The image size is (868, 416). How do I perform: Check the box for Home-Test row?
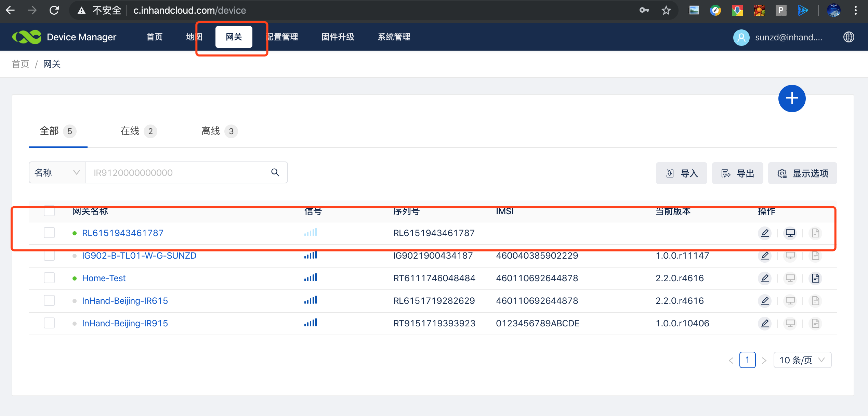click(x=49, y=278)
